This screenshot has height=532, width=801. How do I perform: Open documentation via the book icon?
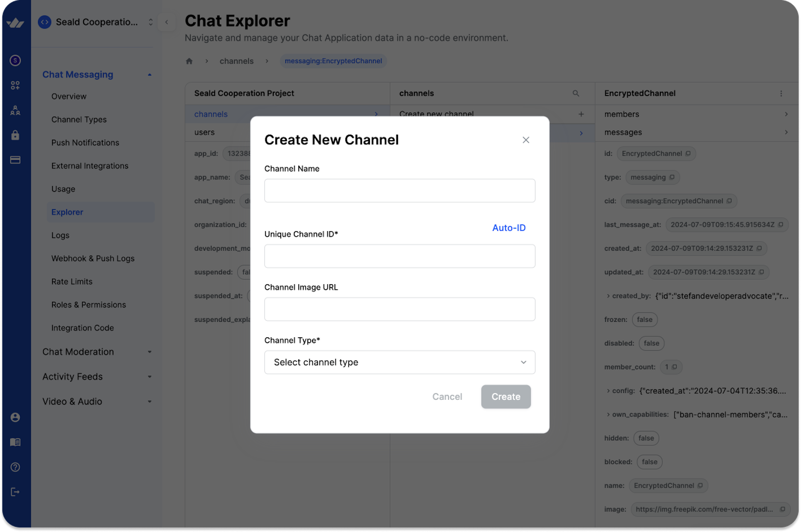(x=15, y=442)
